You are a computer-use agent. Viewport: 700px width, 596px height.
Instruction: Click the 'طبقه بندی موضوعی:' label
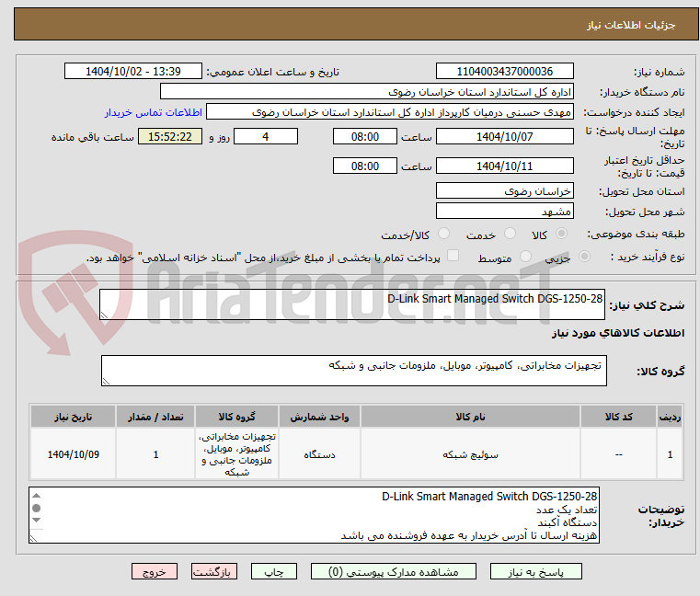[636, 234]
